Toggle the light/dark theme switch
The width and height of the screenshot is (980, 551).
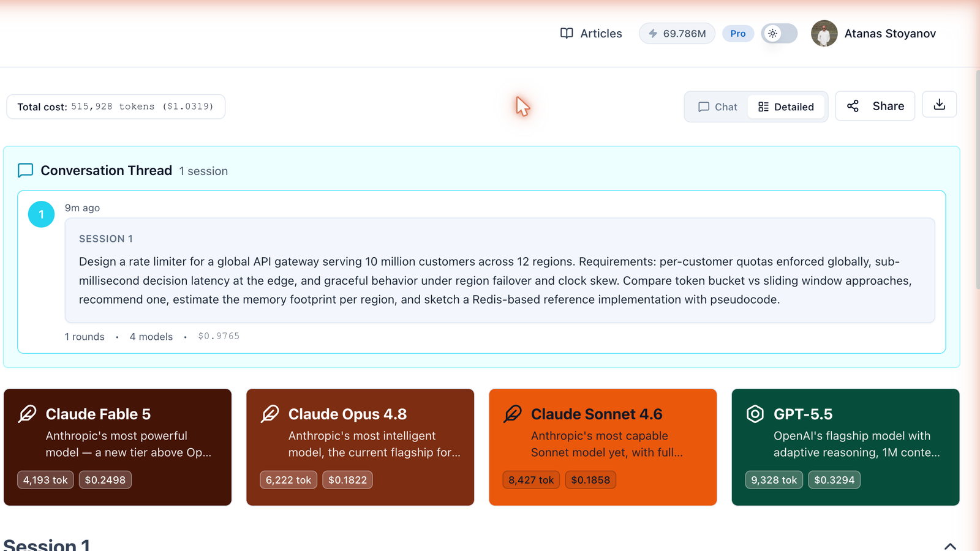[779, 33]
